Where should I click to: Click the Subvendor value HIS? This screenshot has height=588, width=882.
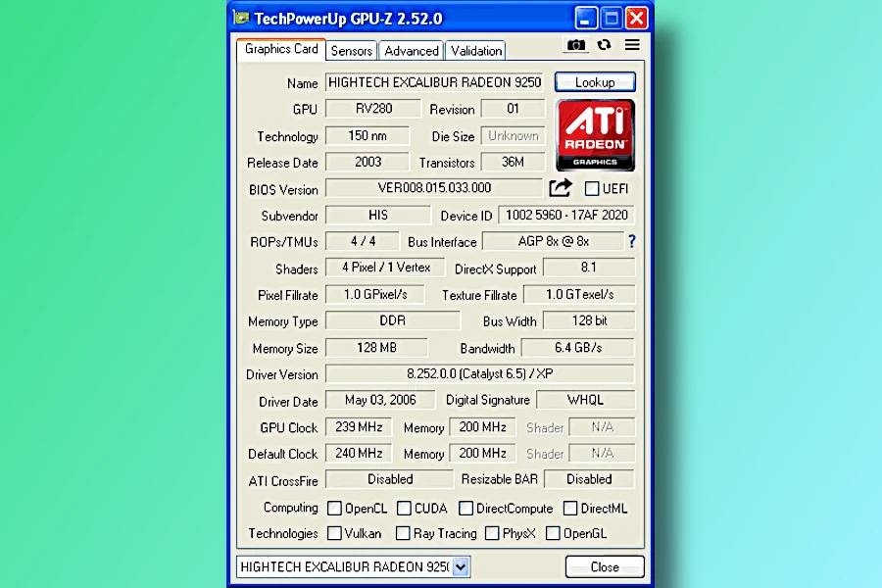tap(378, 215)
